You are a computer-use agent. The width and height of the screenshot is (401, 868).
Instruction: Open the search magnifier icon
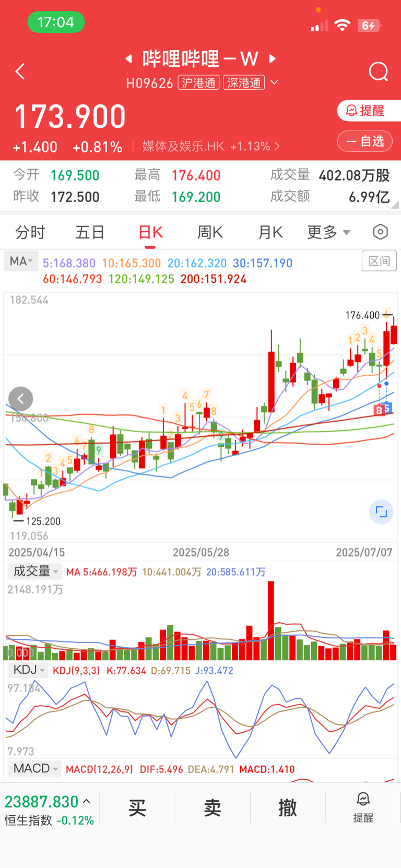(378, 72)
